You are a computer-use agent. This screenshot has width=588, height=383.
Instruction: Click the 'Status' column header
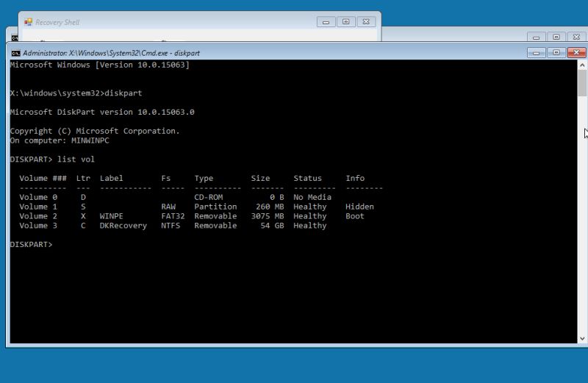[307, 178]
